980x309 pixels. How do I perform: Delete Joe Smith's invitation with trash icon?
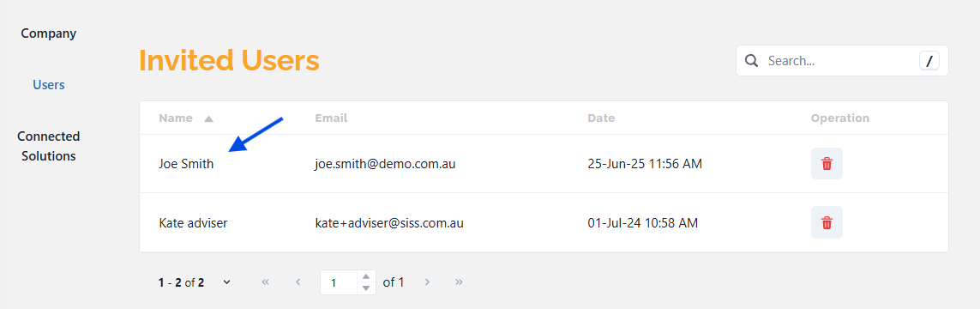point(827,164)
